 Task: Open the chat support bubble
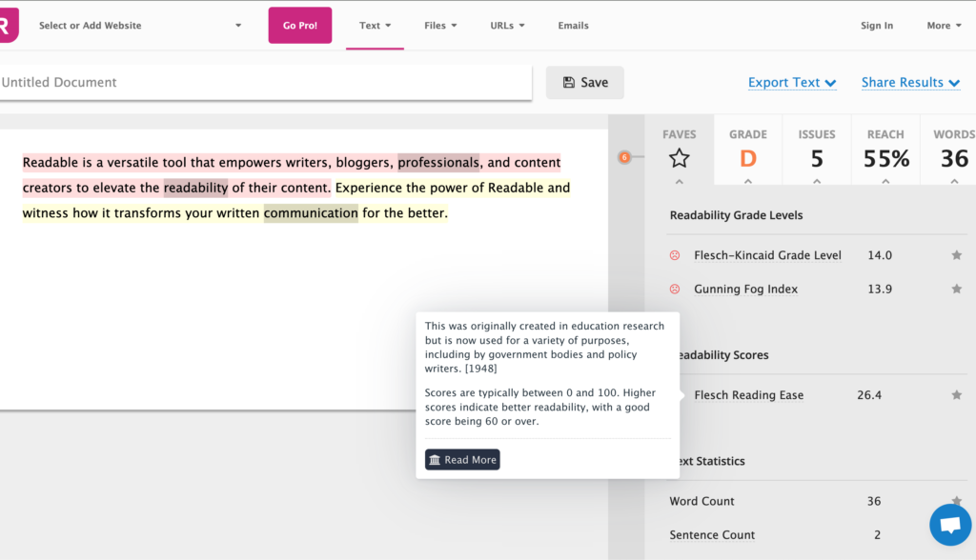(950, 524)
